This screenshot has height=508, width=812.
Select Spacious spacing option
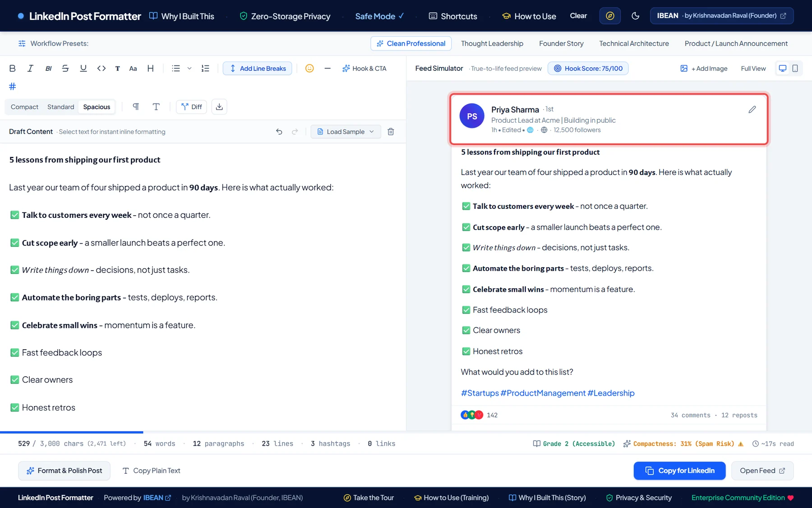point(97,107)
